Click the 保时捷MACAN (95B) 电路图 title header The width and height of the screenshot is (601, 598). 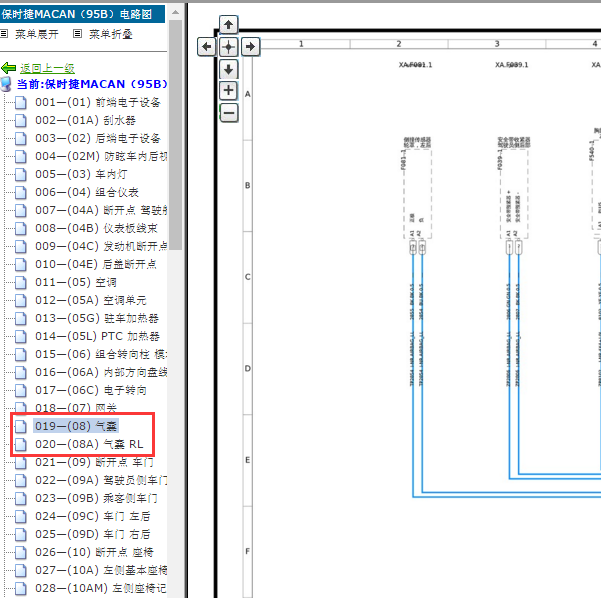coord(82,14)
